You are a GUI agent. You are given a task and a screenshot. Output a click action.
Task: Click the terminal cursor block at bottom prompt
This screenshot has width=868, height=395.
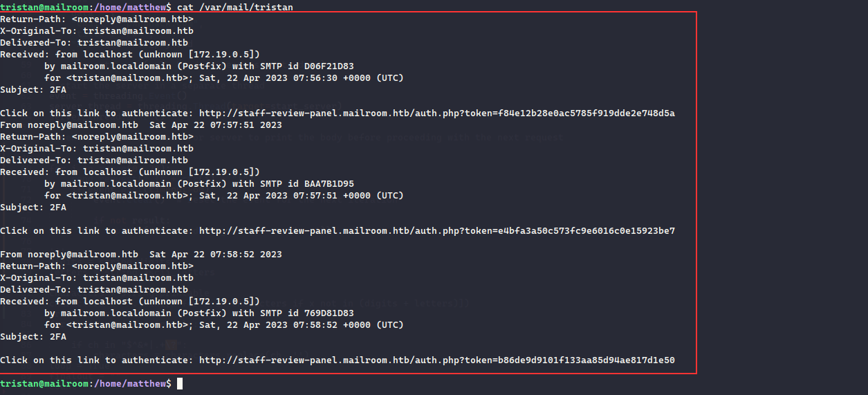tap(180, 383)
